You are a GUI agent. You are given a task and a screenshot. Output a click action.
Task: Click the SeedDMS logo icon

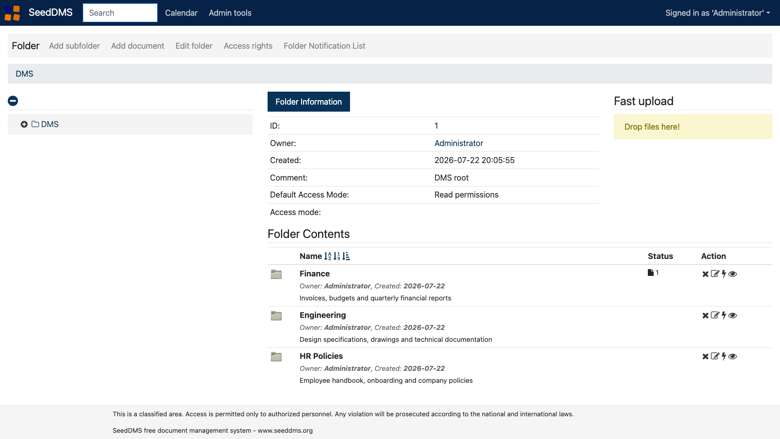click(12, 13)
